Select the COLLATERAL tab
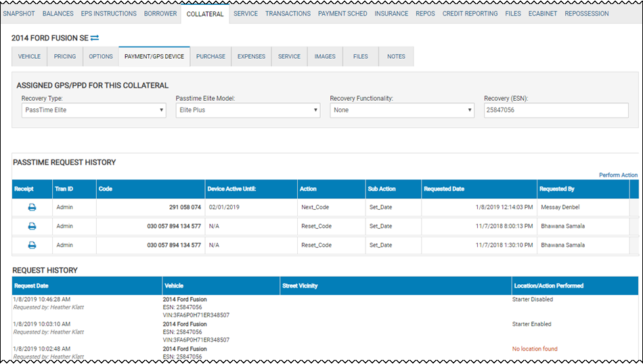 [x=205, y=14]
